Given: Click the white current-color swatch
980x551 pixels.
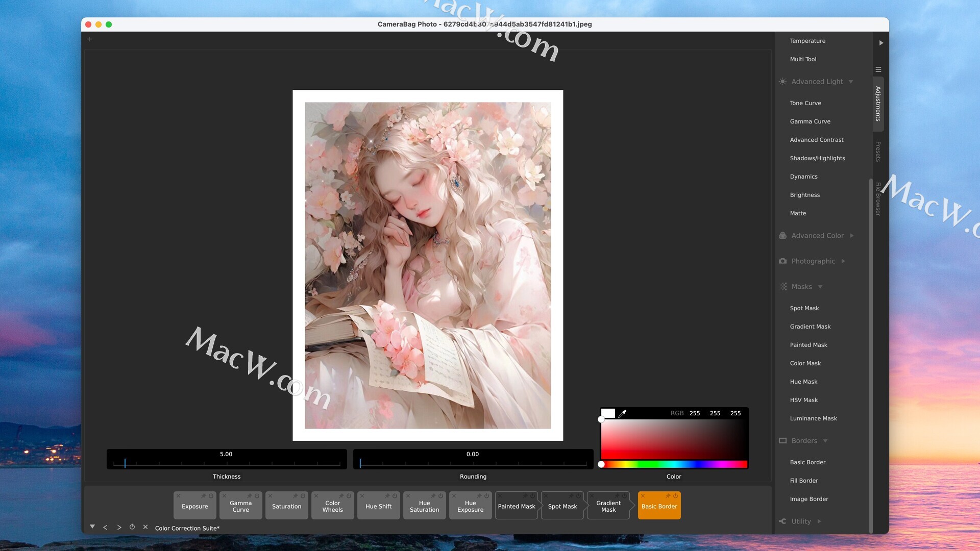Looking at the screenshot, I should 608,413.
